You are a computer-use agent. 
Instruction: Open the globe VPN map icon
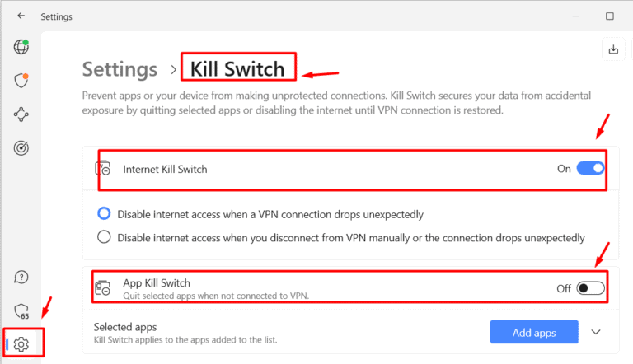(21, 47)
